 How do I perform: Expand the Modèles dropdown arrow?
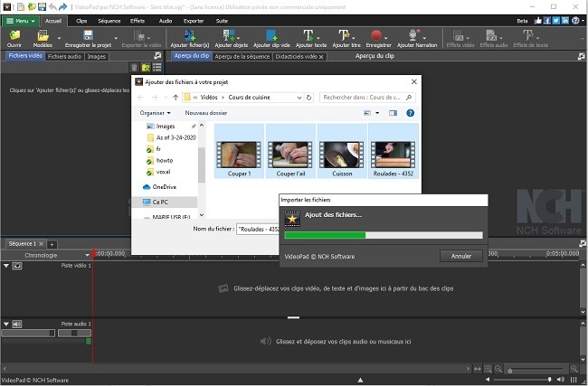pos(59,38)
